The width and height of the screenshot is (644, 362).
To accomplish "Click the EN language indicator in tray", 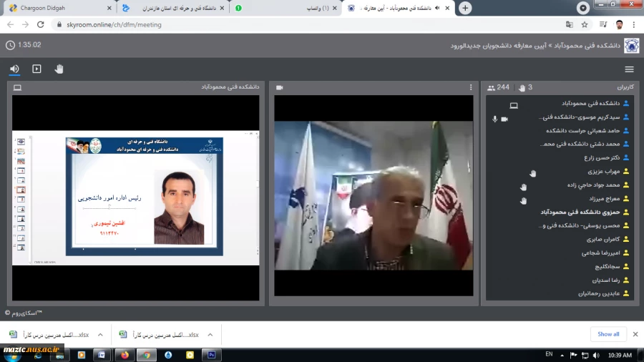I will point(549,354).
